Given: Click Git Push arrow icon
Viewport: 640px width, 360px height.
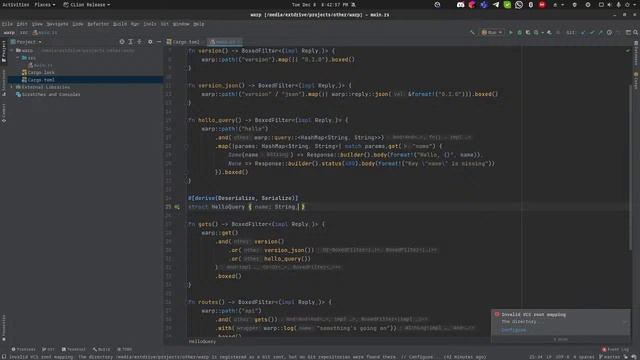Looking at the screenshot, I should [x=600, y=32].
